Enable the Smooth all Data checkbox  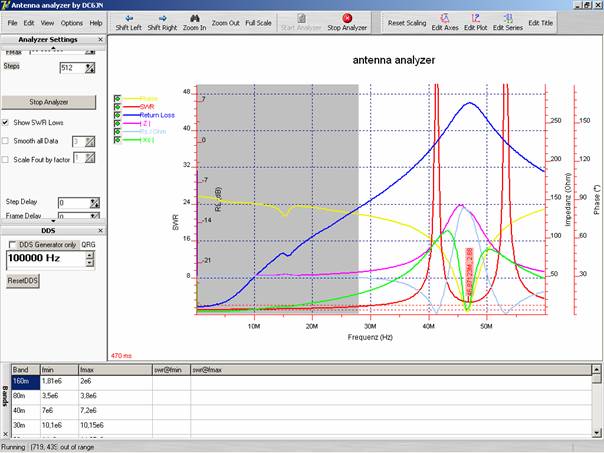tap(8, 141)
